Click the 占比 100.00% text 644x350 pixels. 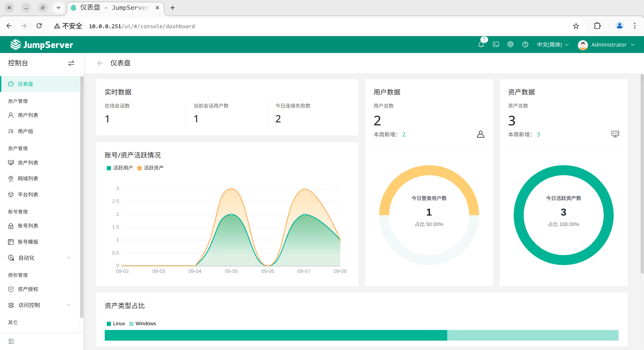(x=563, y=224)
